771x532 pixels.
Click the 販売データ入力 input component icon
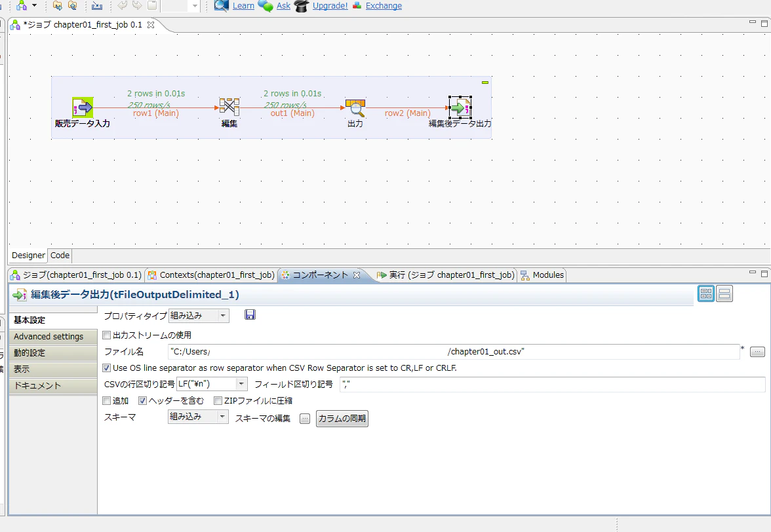click(82, 107)
